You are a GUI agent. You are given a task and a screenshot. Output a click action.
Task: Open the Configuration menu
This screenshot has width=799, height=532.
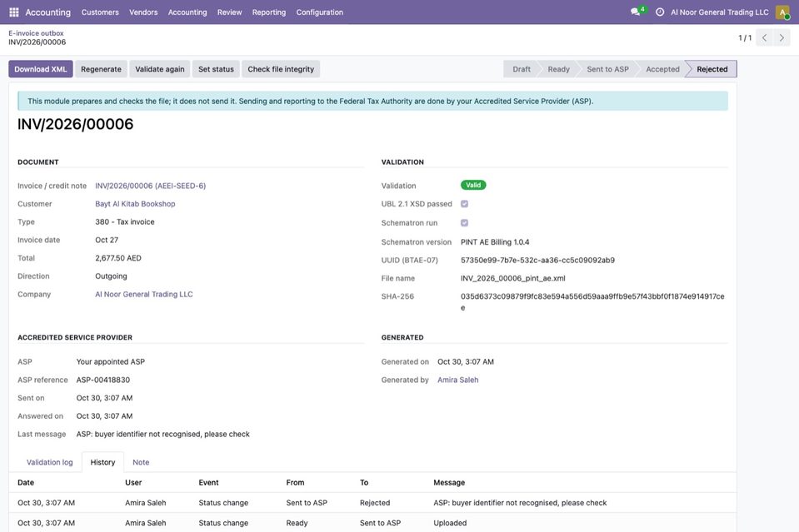click(319, 12)
